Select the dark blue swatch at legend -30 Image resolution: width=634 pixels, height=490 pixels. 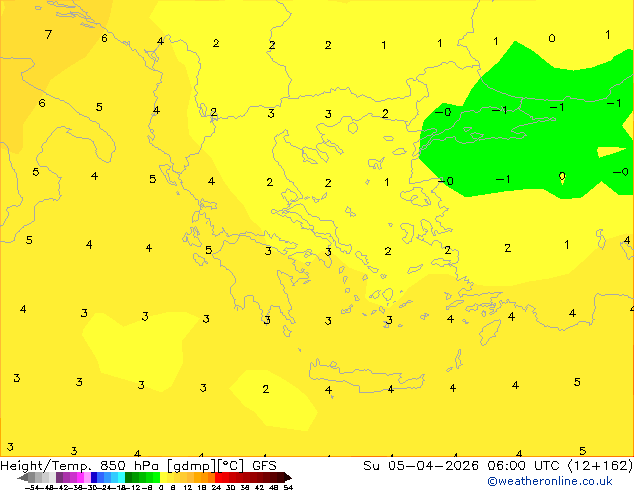click(x=94, y=478)
